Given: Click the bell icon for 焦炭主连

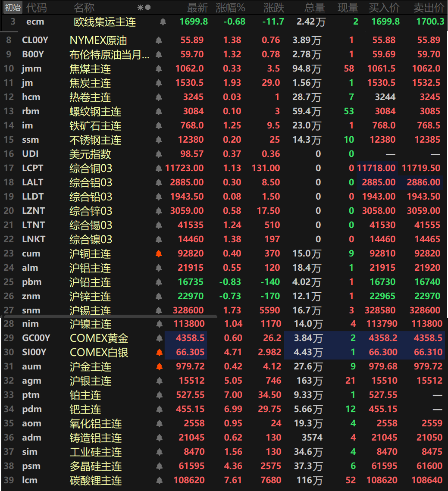Looking at the screenshot, I should (159, 83).
